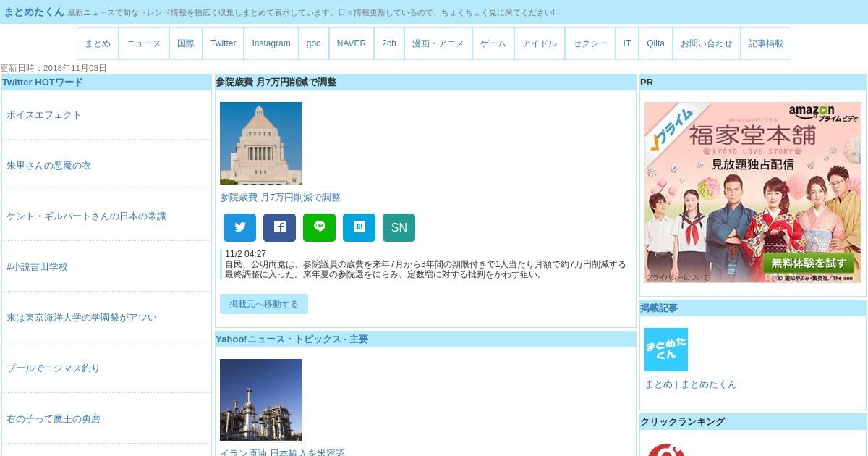This screenshot has height=456, width=868.
Task: Open 記事掲載 nav item
Action: tap(766, 43)
